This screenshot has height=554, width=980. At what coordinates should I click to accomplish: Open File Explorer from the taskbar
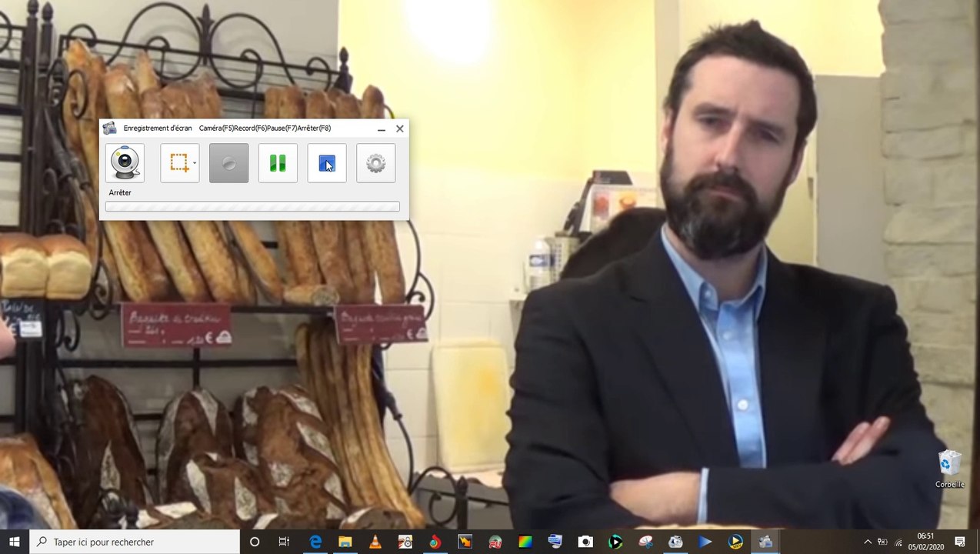[345, 542]
